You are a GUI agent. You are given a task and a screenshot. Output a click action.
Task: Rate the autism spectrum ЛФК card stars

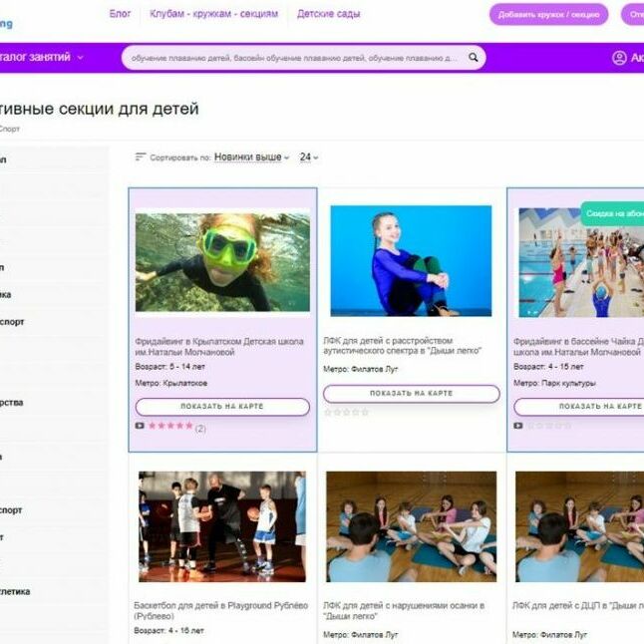coord(346,412)
